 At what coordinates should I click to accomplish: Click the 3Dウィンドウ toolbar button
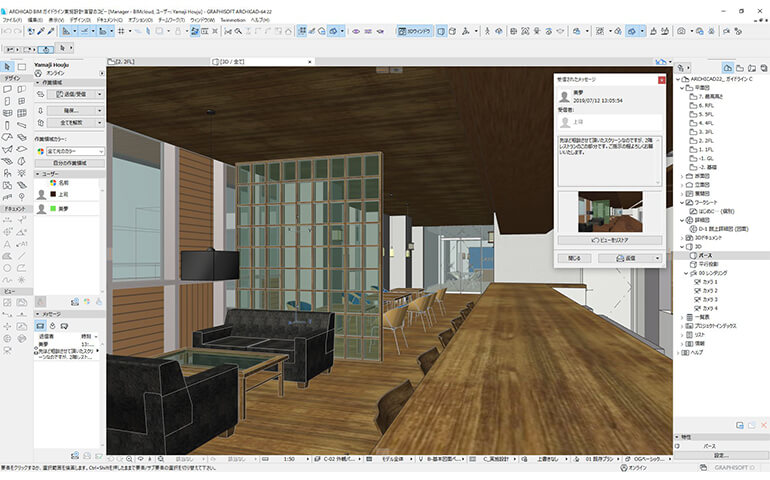[x=415, y=32]
